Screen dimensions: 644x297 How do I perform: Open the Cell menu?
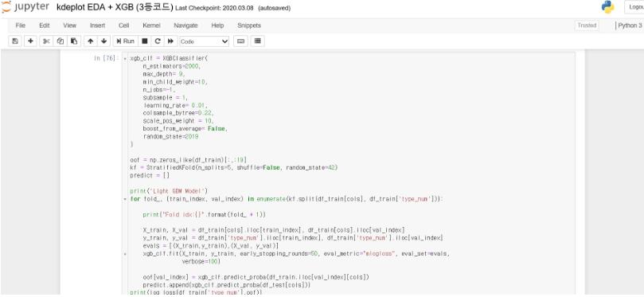(123, 25)
